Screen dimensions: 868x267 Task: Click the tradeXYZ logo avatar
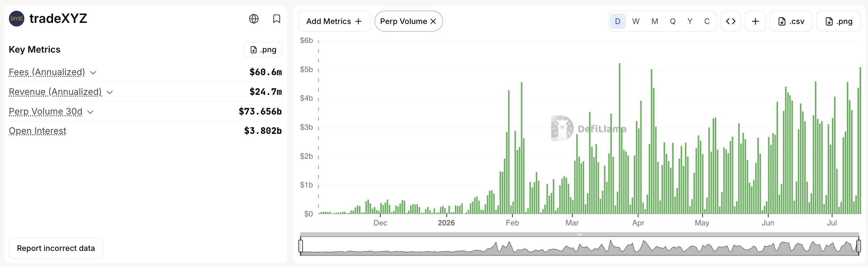(x=16, y=19)
